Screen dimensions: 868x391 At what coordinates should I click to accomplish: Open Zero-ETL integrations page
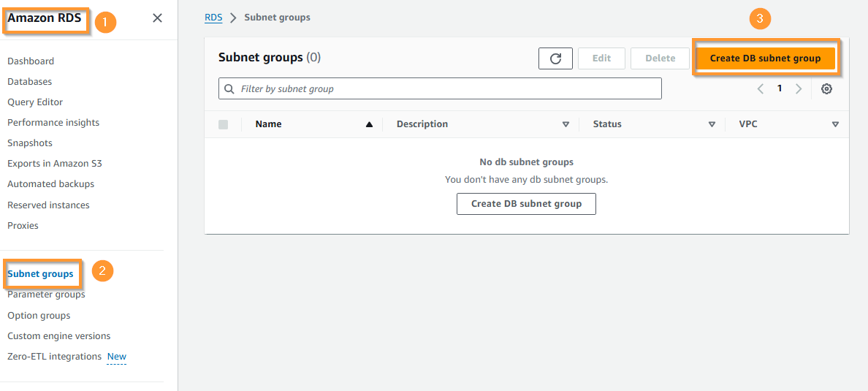[x=54, y=357]
